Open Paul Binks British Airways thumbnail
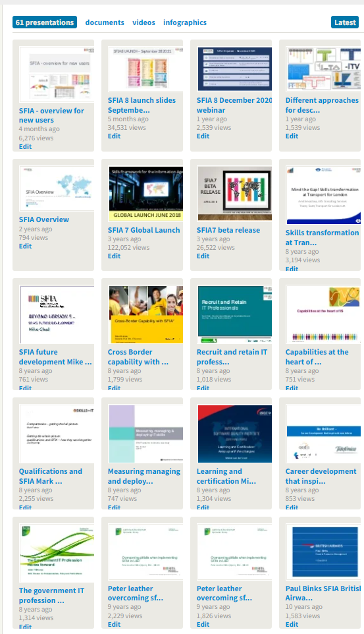 point(323,552)
